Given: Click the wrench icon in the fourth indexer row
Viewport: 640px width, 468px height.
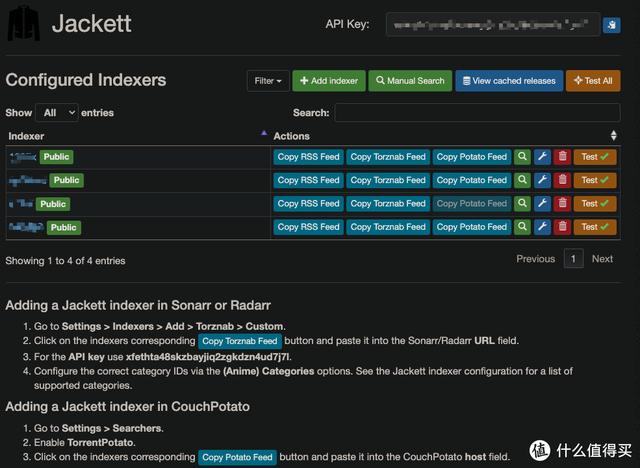Looking at the screenshot, I should pos(542,227).
